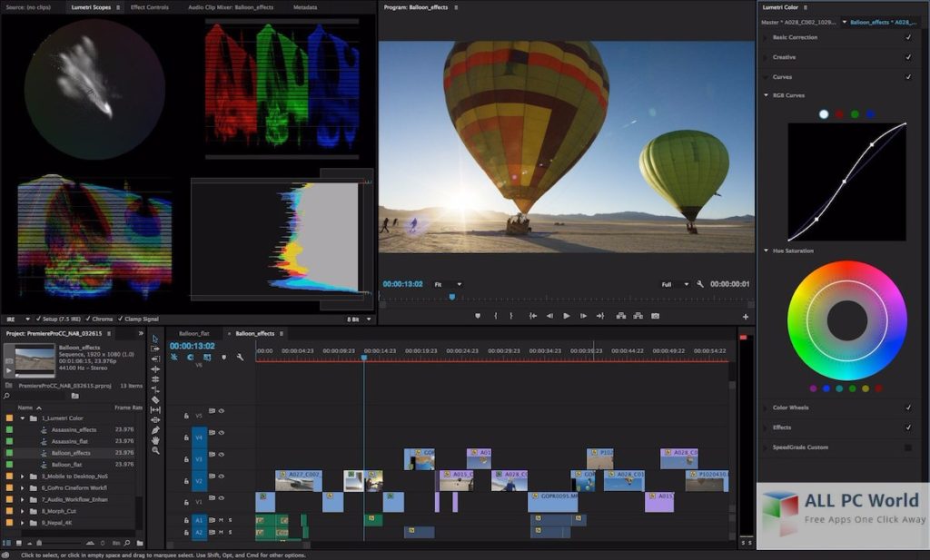
Task: Select the Razor tool in the toolbar
Action: 155,399
